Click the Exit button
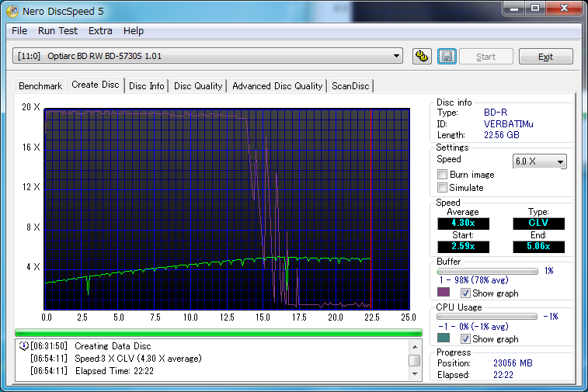This screenshot has height=392, width=588. (x=545, y=57)
